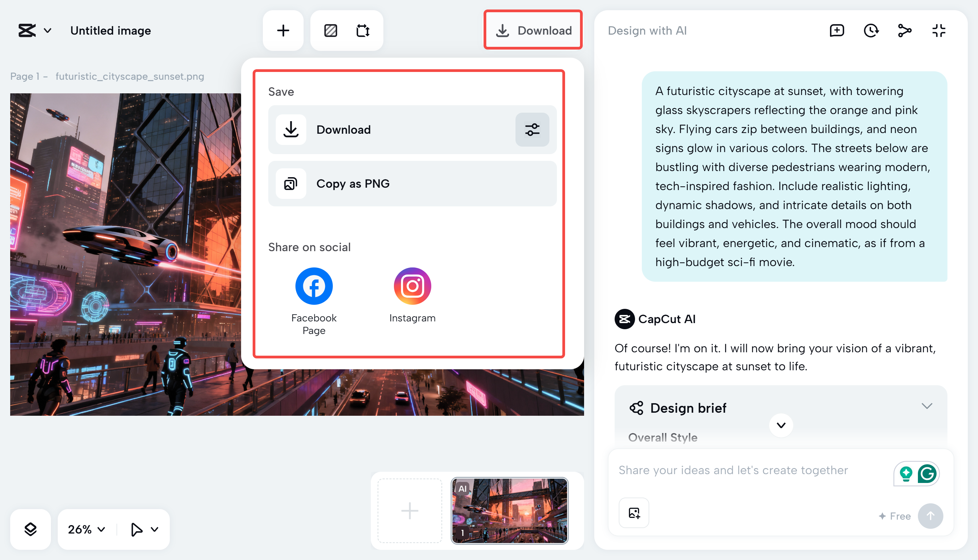Share to Instagram
The image size is (978, 560).
[x=412, y=286]
